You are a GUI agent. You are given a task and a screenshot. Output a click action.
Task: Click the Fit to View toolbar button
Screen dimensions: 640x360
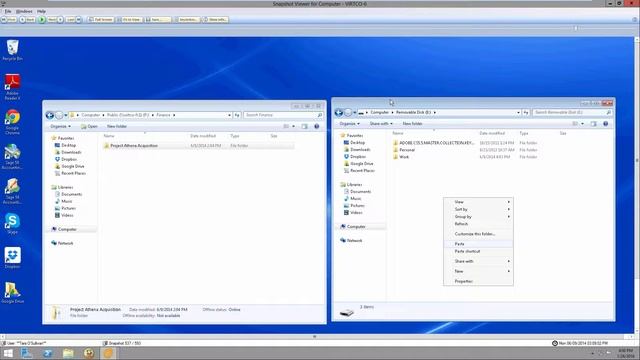coord(129,20)
